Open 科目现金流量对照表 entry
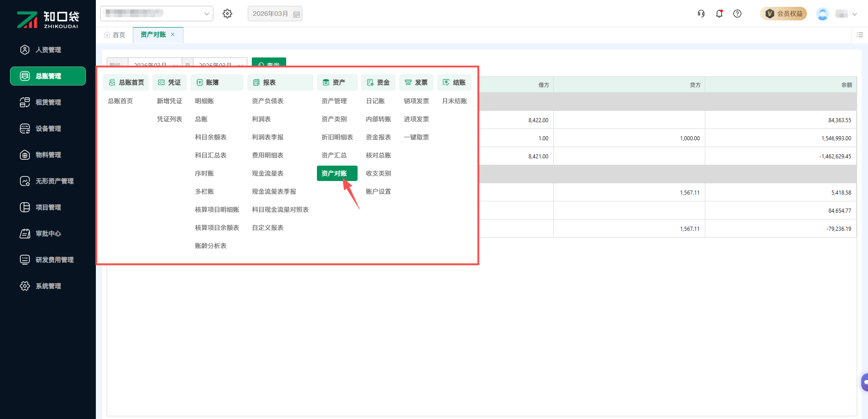Screen dimensions: 868x419 coord(280,209)
